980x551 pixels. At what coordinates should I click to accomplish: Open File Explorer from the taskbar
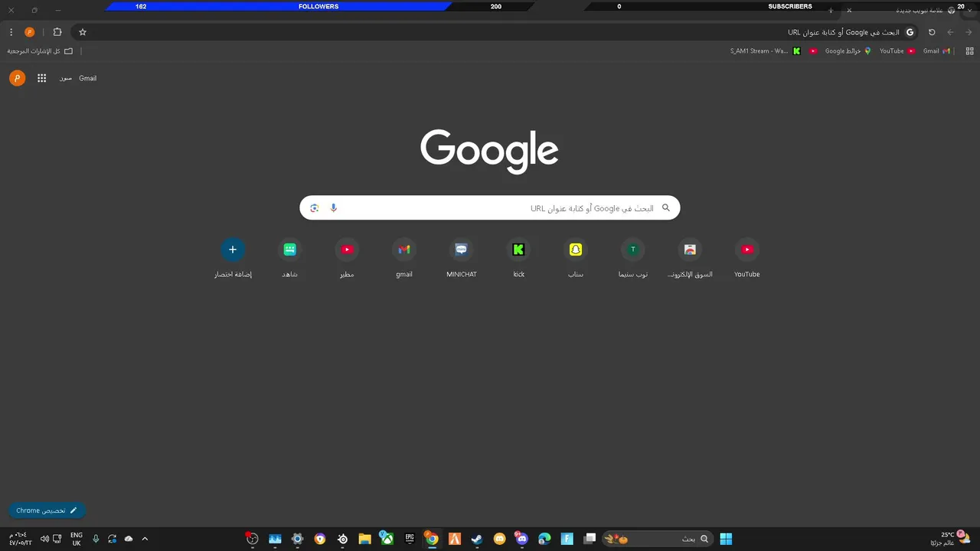pos(364,539)
